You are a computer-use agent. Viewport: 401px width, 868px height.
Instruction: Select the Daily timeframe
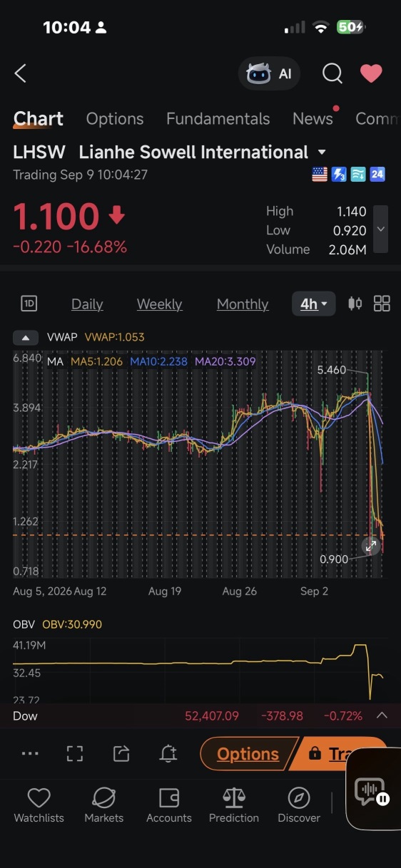[x=87, y=304]
